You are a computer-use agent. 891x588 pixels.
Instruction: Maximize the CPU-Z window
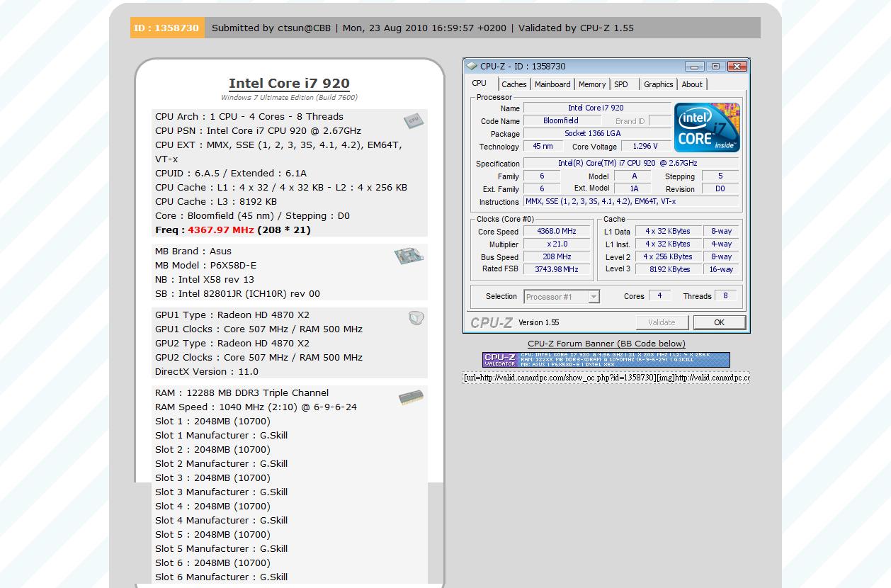pos(715,67)
